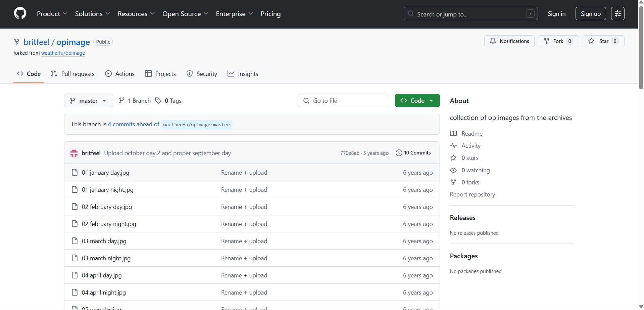
Task: Click the GitHub logo icon
Action: (20, 13)
